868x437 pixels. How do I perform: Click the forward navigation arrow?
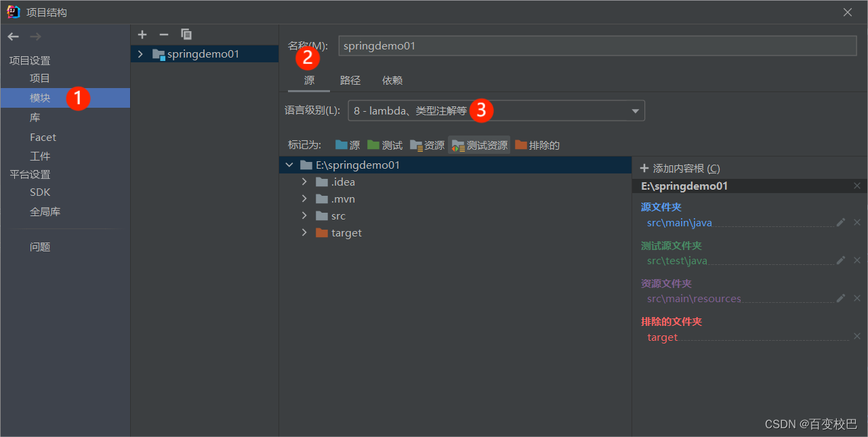click(x=36, y=37)
